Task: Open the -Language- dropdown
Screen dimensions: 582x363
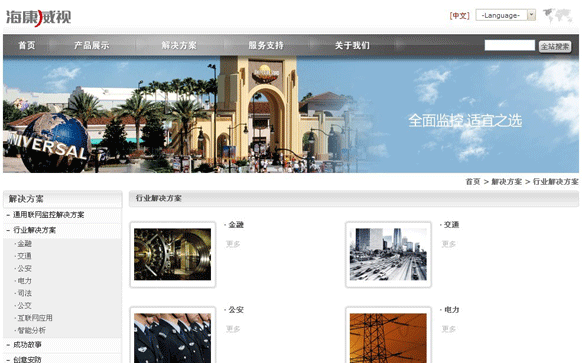Action: 506,15
